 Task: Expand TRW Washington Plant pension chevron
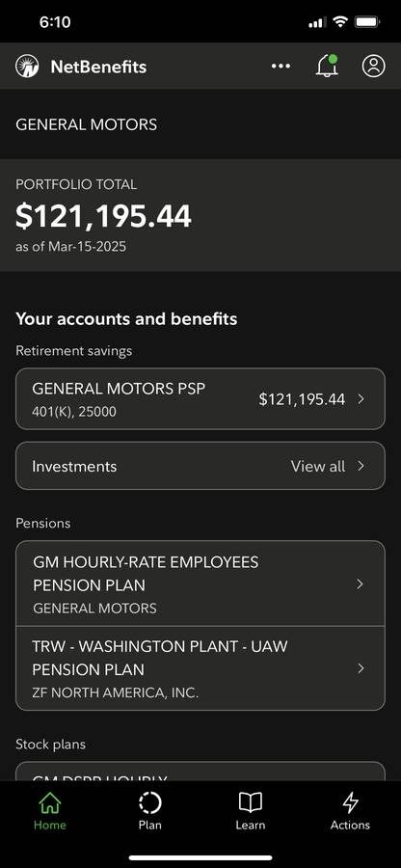[361, 668]
